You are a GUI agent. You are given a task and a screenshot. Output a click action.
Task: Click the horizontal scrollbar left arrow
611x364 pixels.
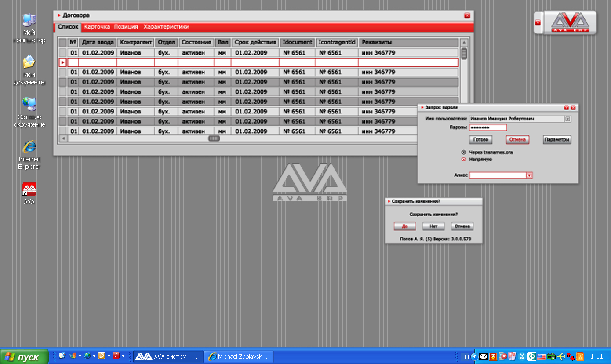[x=63, y=138]
